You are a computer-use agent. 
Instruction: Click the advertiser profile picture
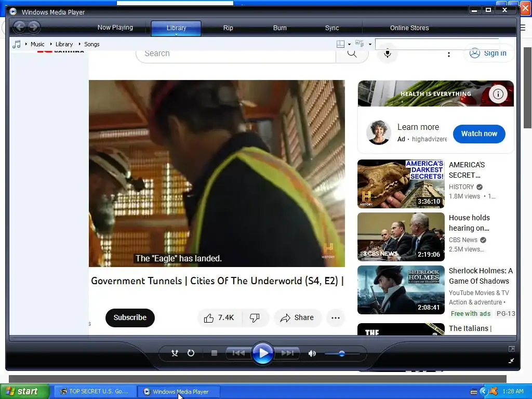coord(379,132)
